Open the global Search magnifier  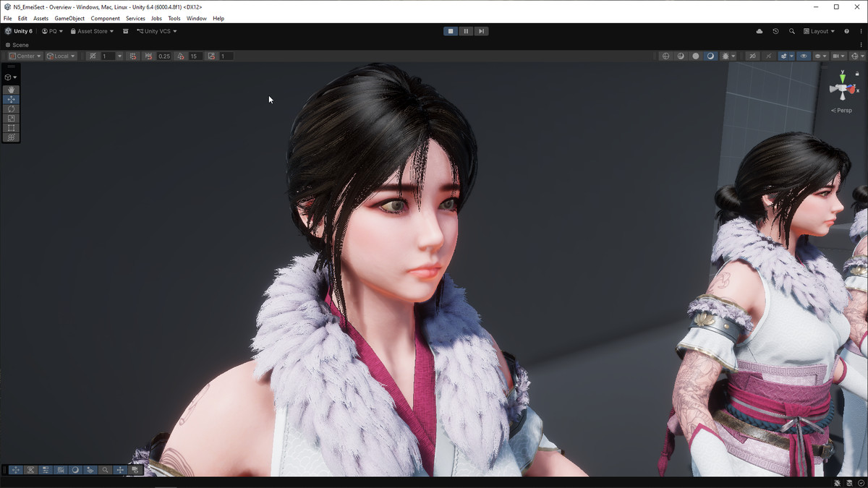click(x=792, y=31)
